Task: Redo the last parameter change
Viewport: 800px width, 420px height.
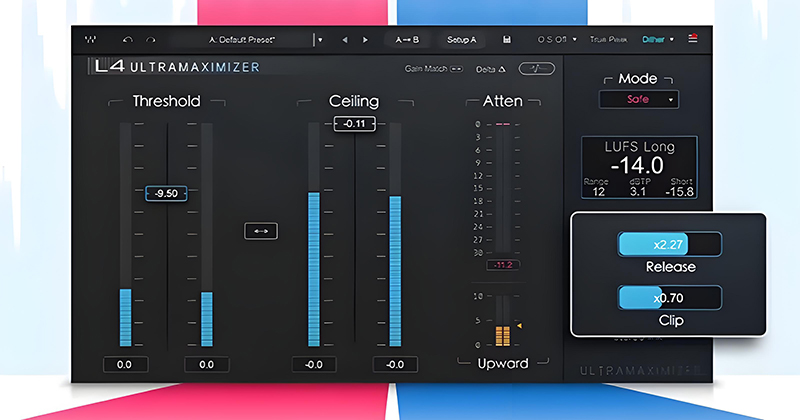Action: click(151, 40)
